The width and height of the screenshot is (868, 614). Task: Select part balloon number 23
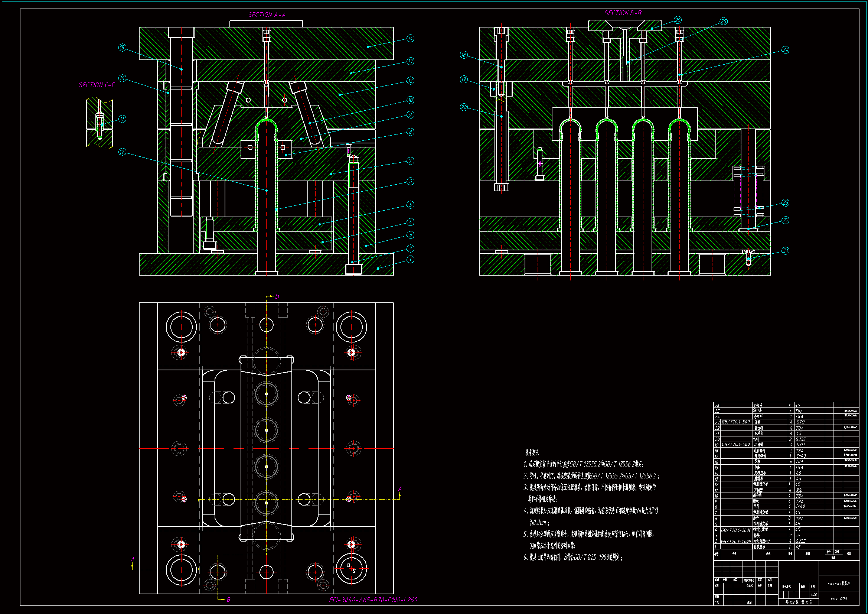point(785,203)
